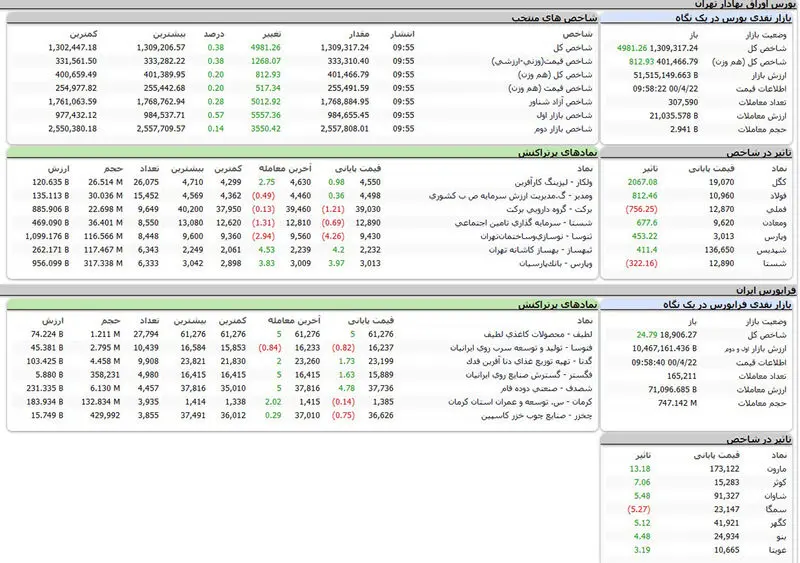Viewport: 800px width, 563px height.
Task: Open the ومدیر symbol in most-traded list
Action: (511, 196)
